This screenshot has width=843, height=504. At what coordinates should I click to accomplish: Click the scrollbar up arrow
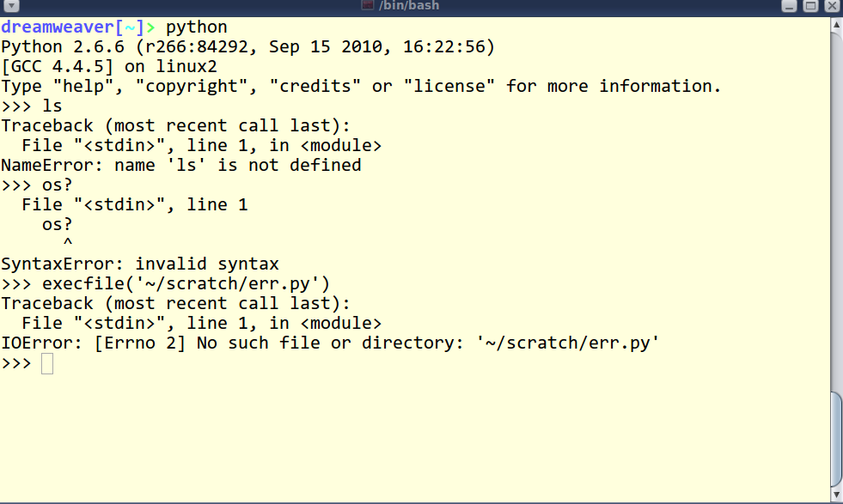(836, 25)
